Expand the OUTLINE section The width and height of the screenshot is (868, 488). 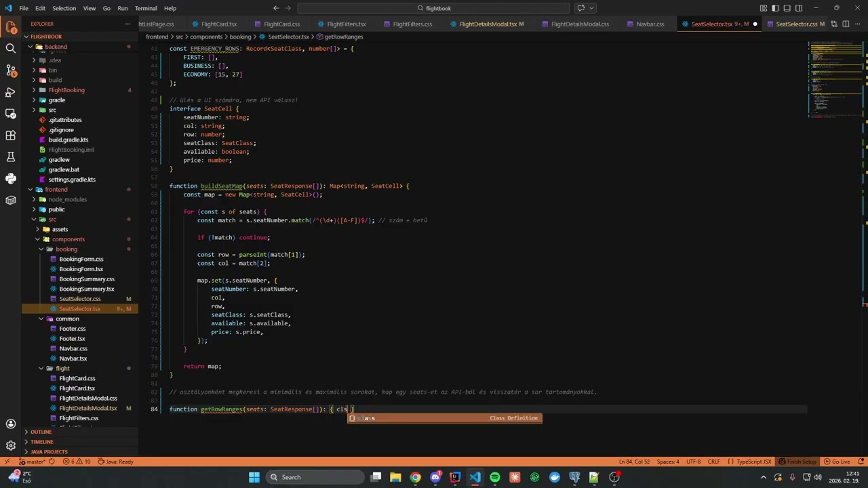coord(41,432)
